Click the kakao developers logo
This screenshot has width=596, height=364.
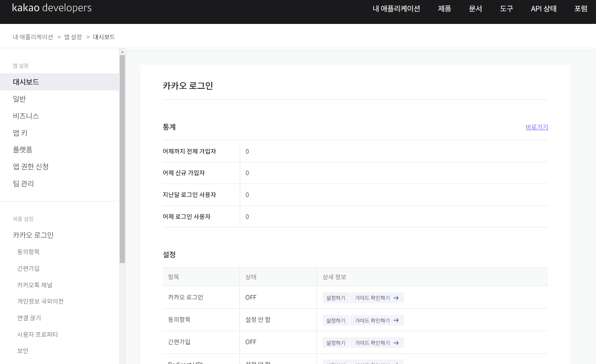52,8
